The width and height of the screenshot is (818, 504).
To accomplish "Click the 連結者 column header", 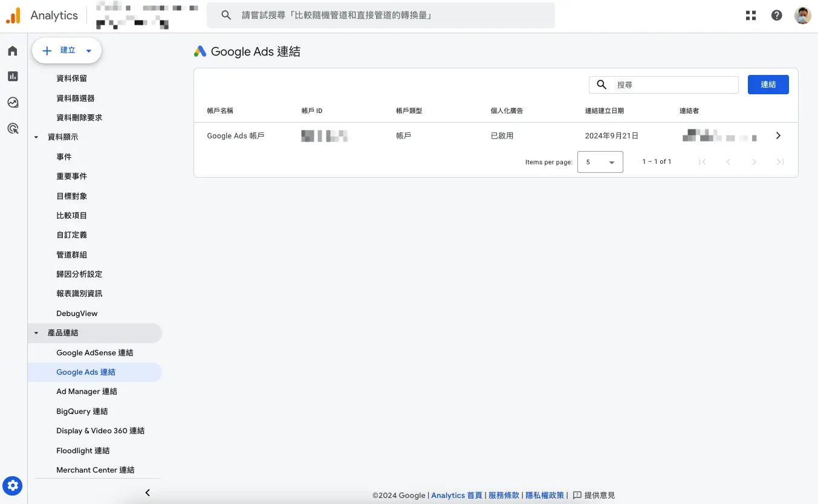I will coord(689,111).
